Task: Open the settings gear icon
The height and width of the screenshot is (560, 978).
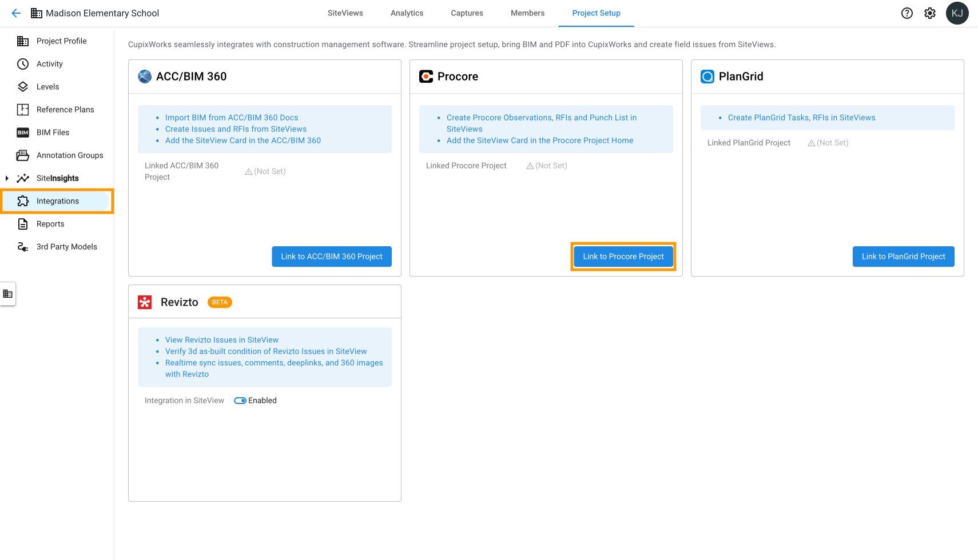Action: click(930, 13)
